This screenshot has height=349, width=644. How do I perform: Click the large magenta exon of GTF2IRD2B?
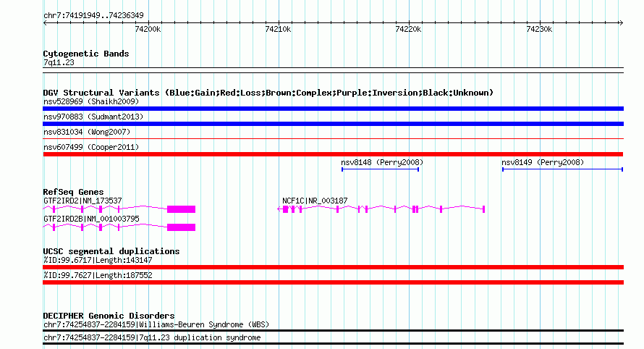[181, 227]
